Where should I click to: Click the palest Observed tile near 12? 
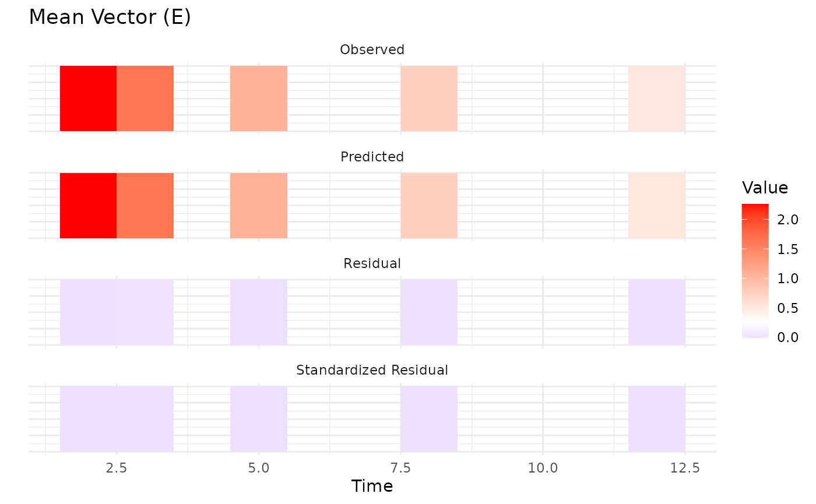656,98
